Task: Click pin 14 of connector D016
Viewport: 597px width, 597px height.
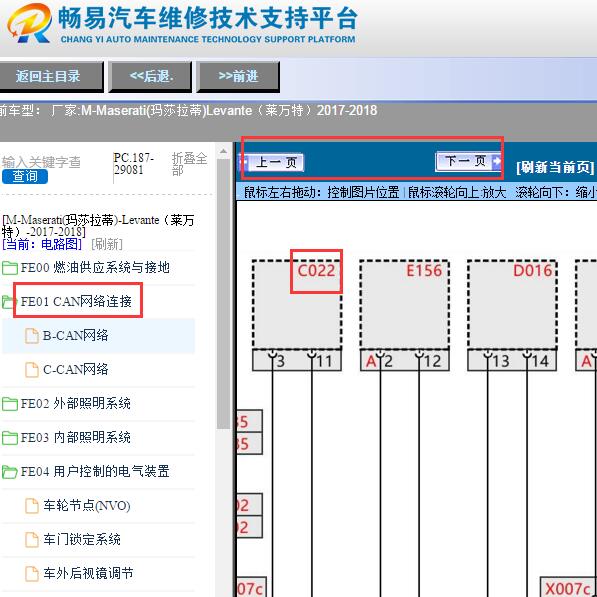Action: [x=540, y=361]
